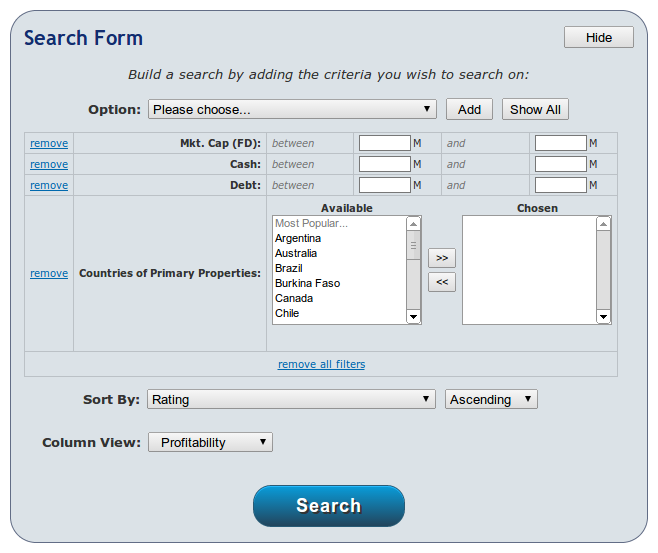Click the Show All button
658x553 pixels.
pyautogui.click(x=535, y=110)
